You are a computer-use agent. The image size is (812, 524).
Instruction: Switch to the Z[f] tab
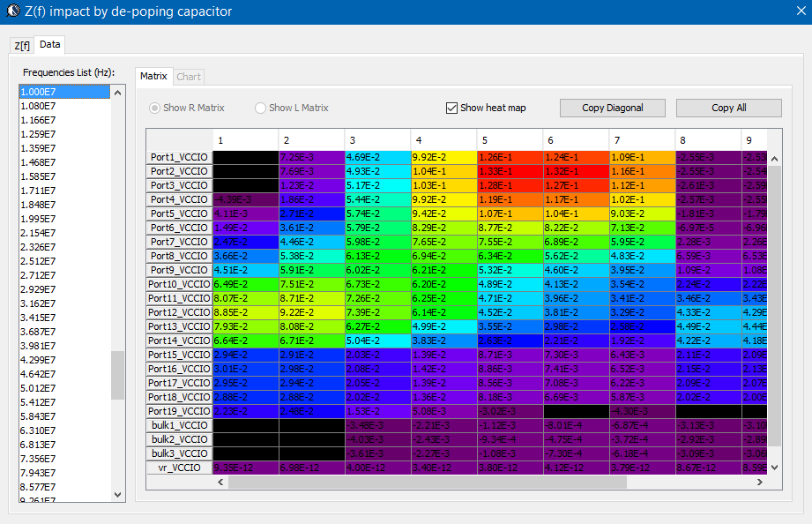coord(22,45)
